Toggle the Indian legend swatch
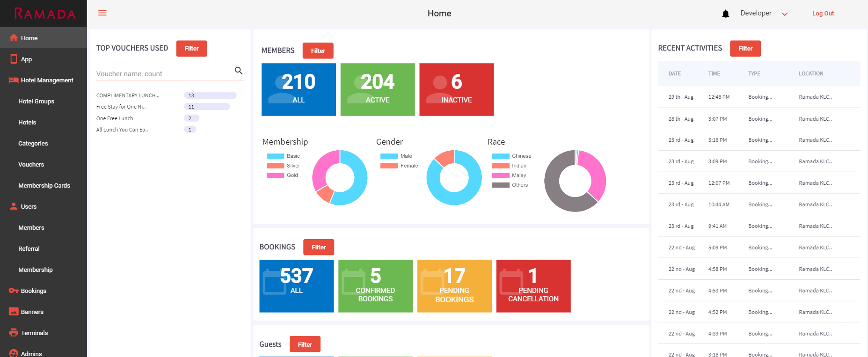Image resolution: width=868 pixels, height=357 pixels. point(501,166)
